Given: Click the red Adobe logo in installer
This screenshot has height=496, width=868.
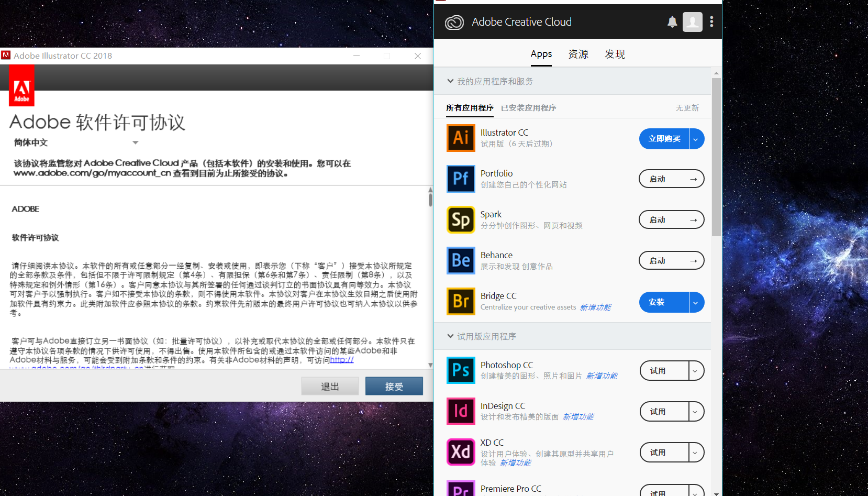Looking at the screenshot, I should click(x=21, y=85).
